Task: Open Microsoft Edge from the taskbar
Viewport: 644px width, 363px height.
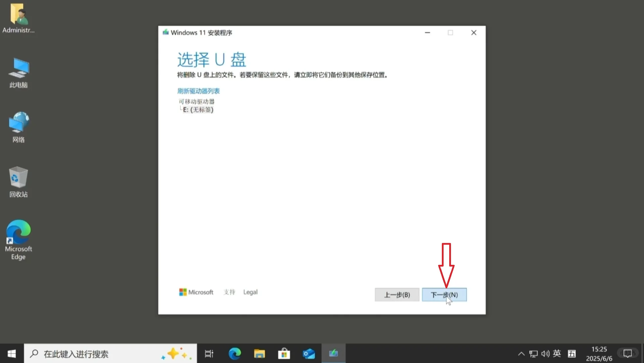Action: [234, 353]
